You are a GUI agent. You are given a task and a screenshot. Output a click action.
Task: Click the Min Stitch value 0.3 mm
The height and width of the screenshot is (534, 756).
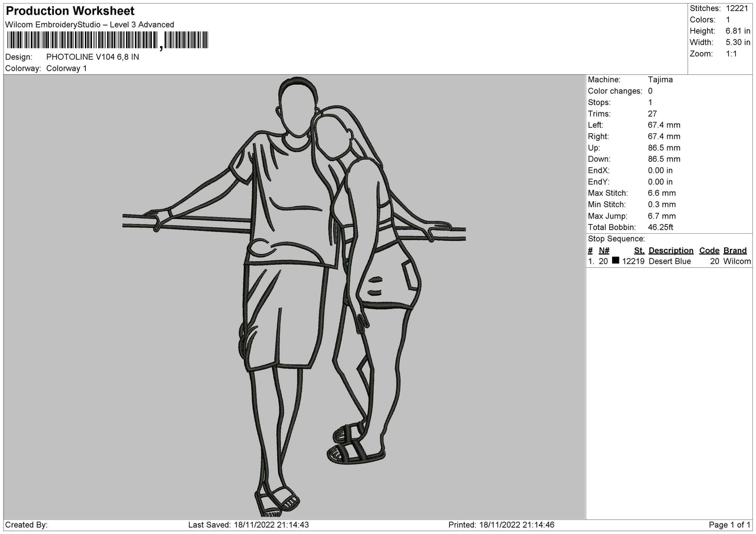pyautogui.click(x=662, y=204)
